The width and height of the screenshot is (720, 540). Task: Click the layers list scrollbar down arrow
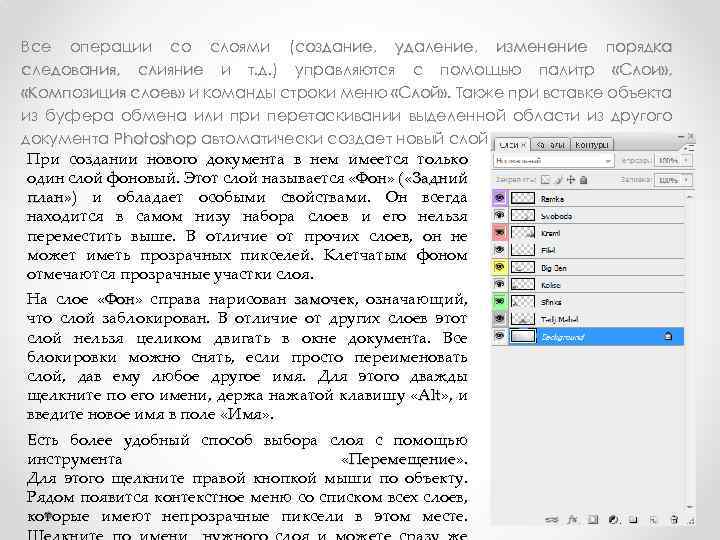click(690, 507)
